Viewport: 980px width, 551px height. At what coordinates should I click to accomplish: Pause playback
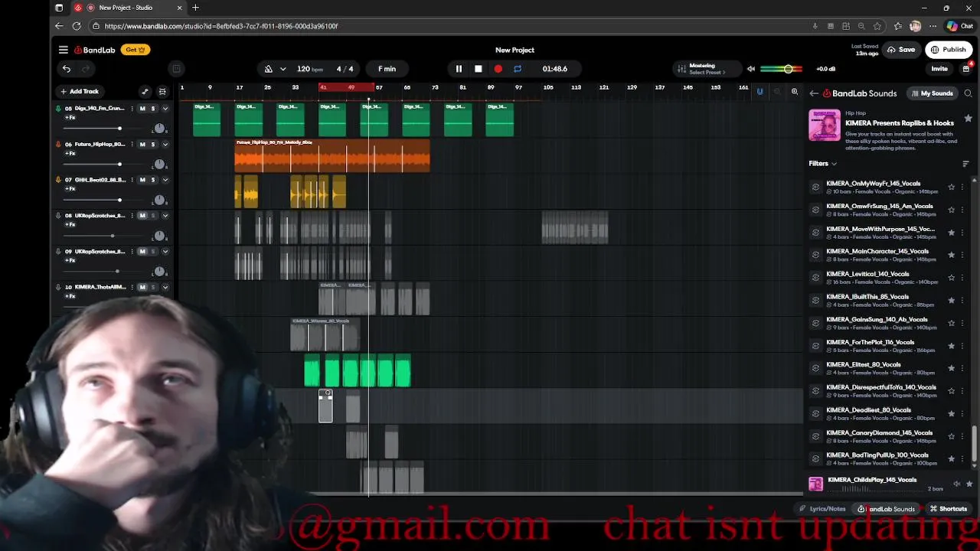pyautogui.click(x=459, y=69)
